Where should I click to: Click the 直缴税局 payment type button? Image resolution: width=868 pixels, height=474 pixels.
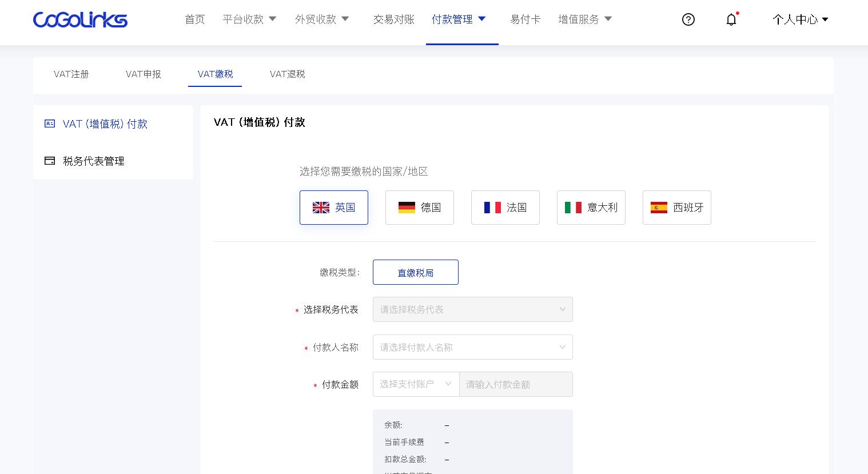click(x=416, y=272)
